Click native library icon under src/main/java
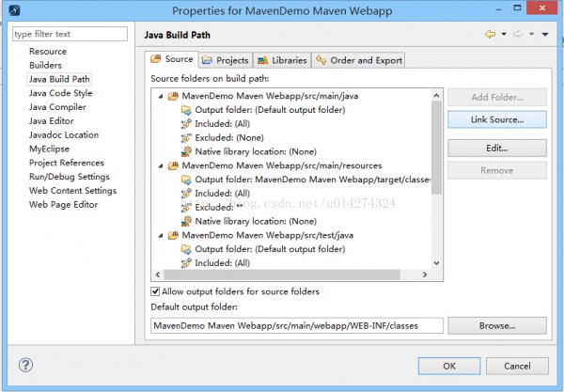The image size is (564, 392). point(186,151)
